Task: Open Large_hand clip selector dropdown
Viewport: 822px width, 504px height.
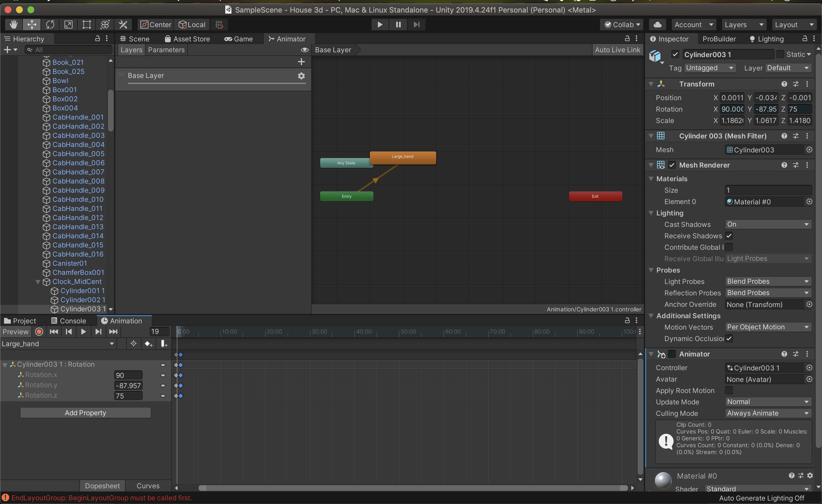Action: (58, 344)
